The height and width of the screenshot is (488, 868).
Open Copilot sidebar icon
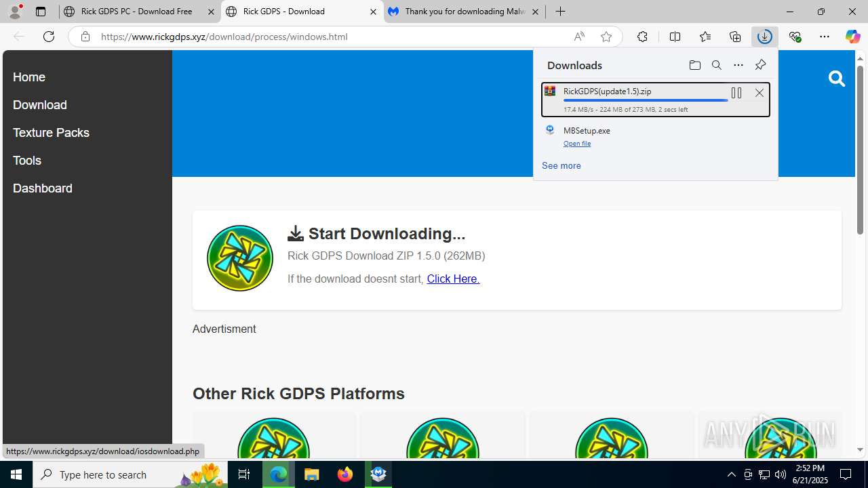tap(852, 37)
